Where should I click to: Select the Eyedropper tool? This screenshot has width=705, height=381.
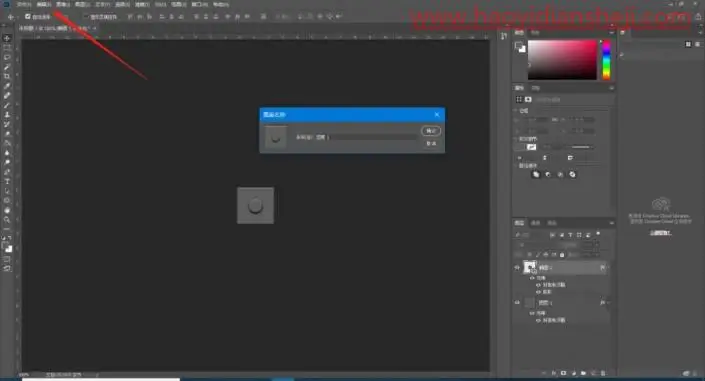(x=7, y=86)
